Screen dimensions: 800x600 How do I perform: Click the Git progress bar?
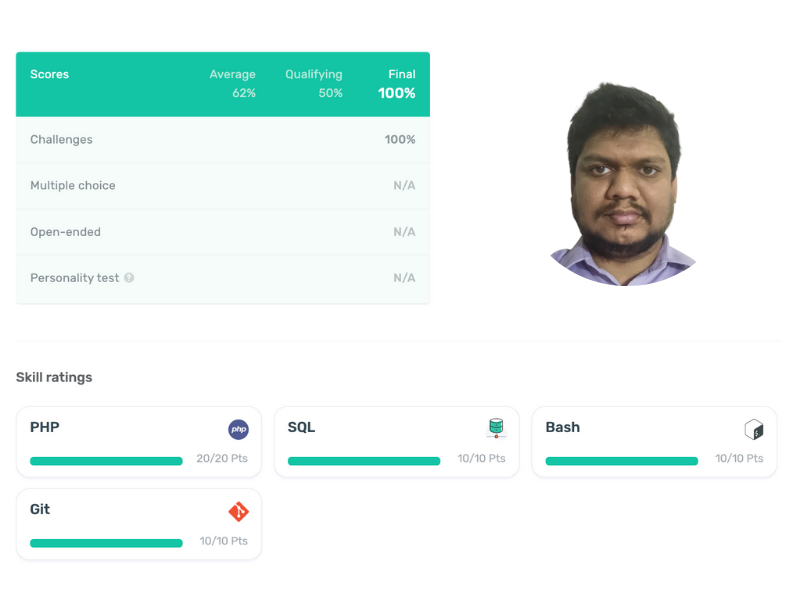point(106,543)
